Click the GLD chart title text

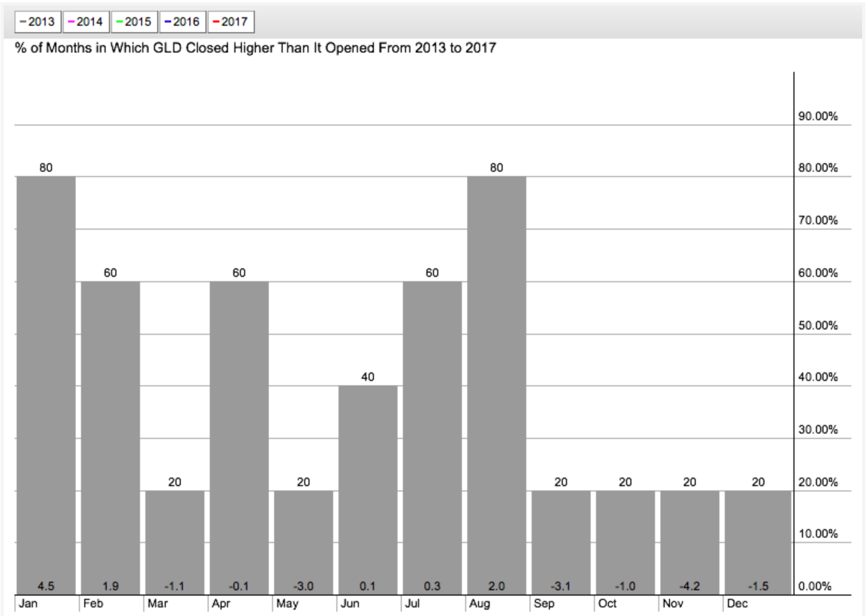tap(255, 48)
